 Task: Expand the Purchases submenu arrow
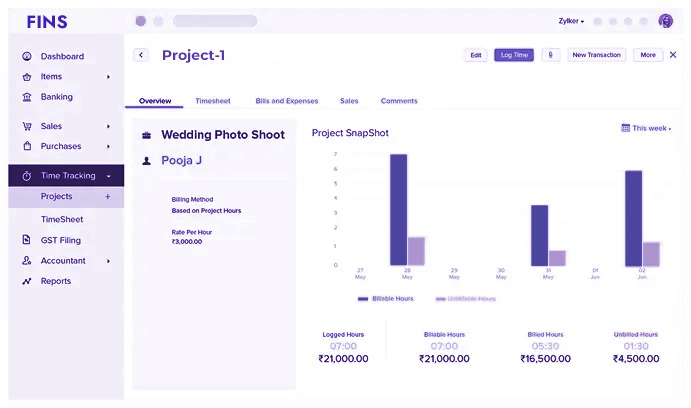(108, 147)
